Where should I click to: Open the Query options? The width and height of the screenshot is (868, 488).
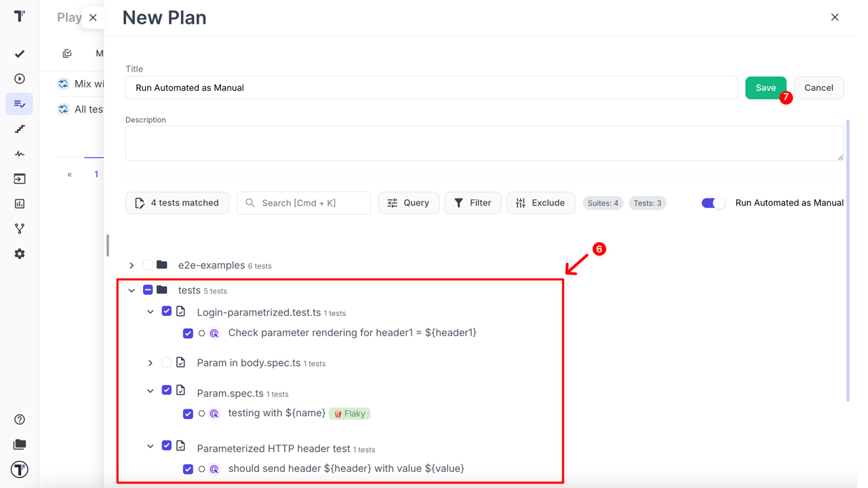408,203
